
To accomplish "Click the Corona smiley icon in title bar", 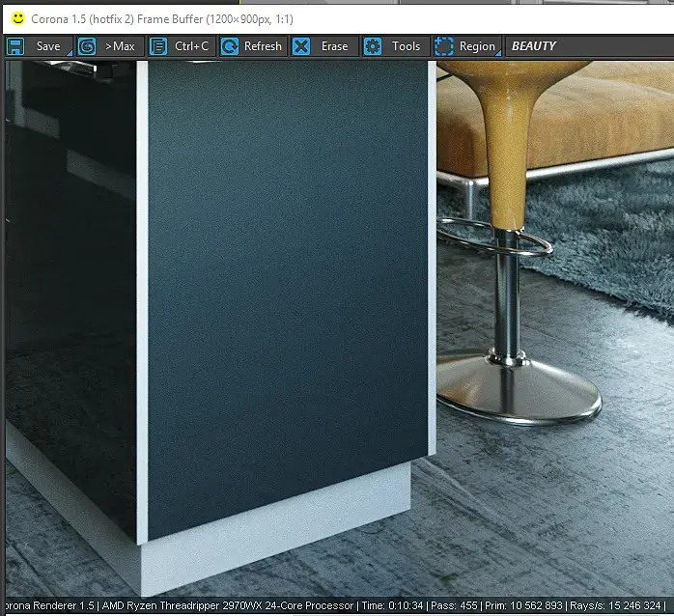I will point(17,18).
